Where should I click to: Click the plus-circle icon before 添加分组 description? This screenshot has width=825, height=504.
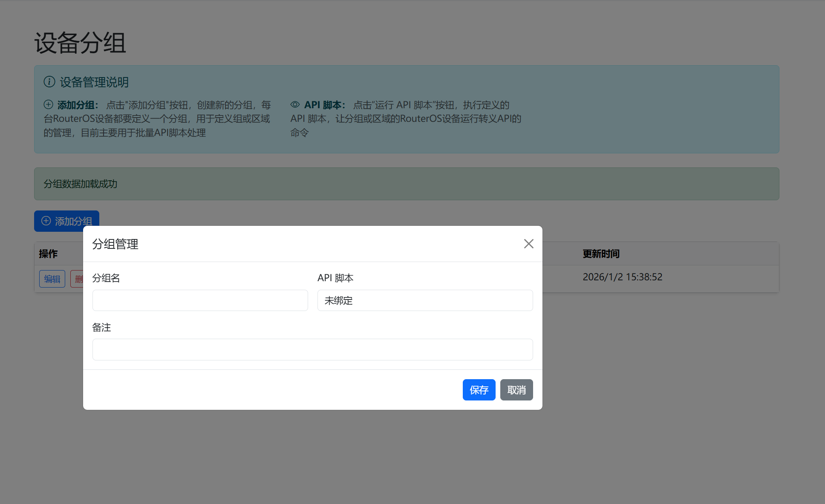tap(49, 104)
